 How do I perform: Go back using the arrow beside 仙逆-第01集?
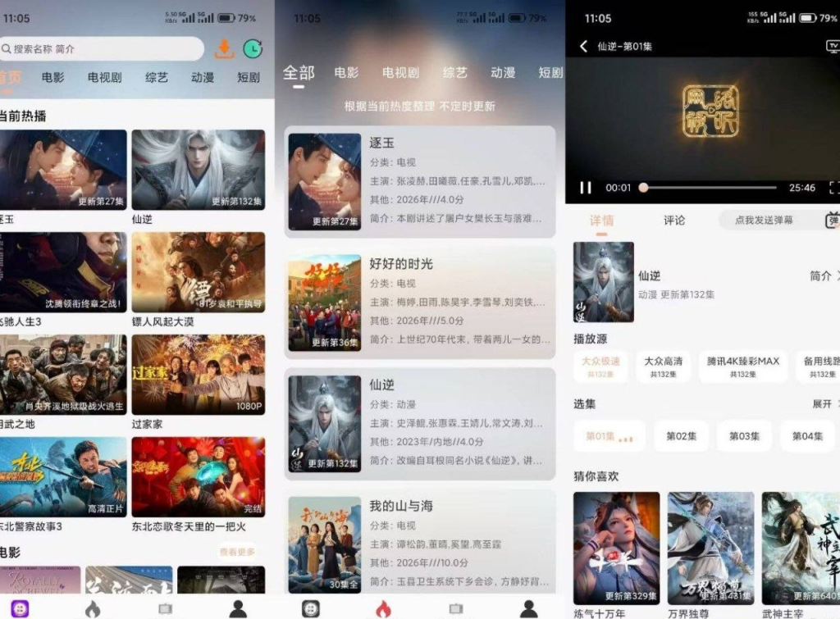(x=584, y=47)
